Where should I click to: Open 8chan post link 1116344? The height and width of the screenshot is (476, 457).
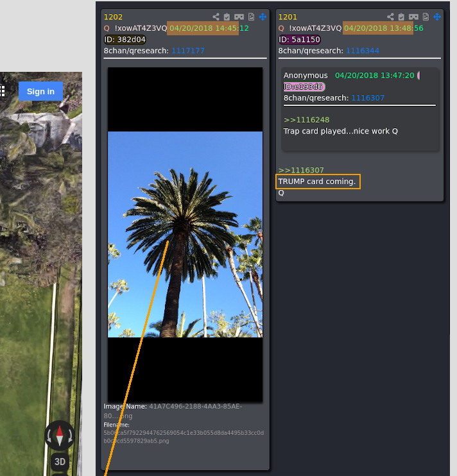(363, 51)
